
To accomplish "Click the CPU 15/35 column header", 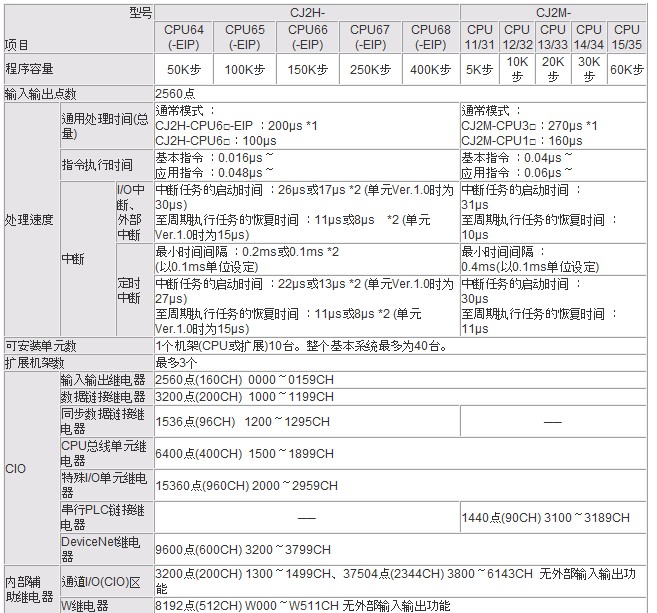I will click(626, 37).
